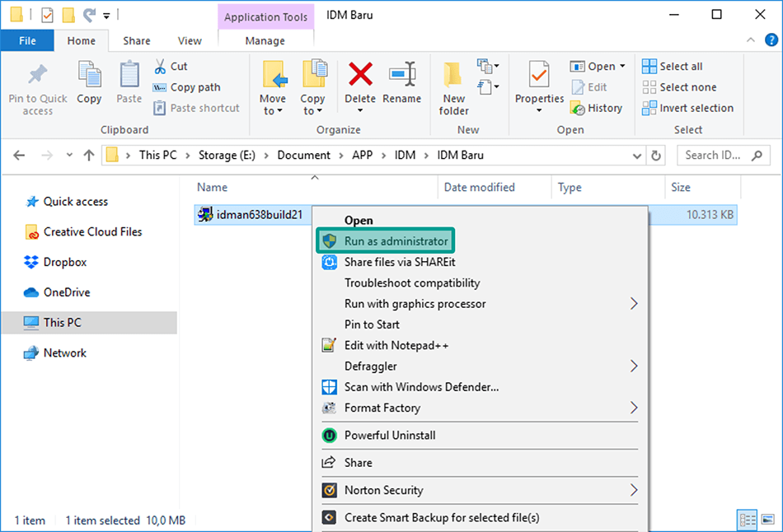Click Document in address path
This screenshot has width=783, height=532.
tap(303, 155)
